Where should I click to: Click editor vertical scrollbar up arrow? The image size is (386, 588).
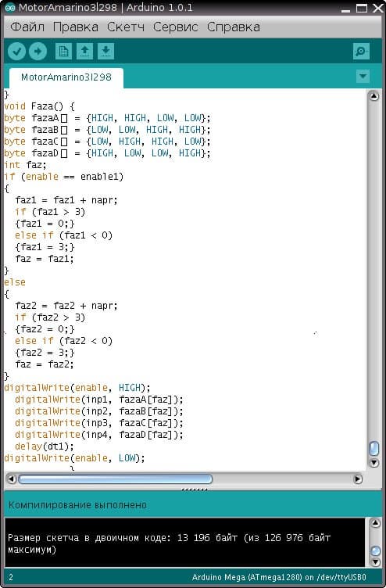pyautogui.click(x=374, y=96)
